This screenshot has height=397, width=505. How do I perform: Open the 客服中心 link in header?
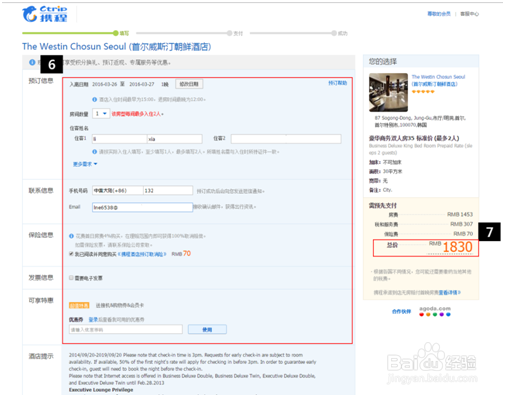tap(469, 14)
